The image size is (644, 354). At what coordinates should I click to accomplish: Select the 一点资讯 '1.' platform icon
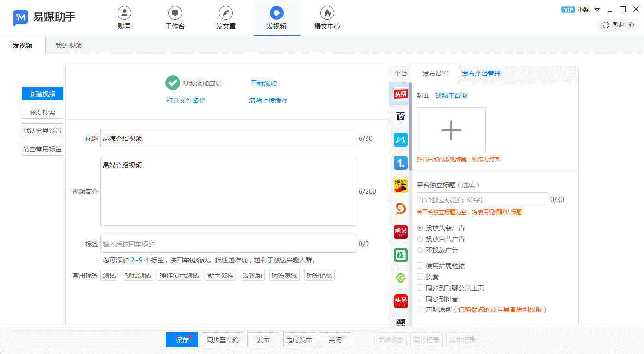click(401, 162)
